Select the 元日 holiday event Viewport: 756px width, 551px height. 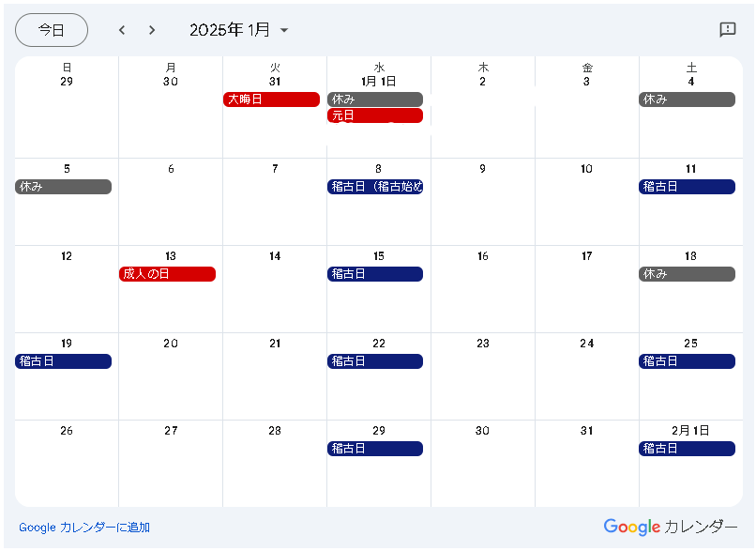click(x=375, y=115)
